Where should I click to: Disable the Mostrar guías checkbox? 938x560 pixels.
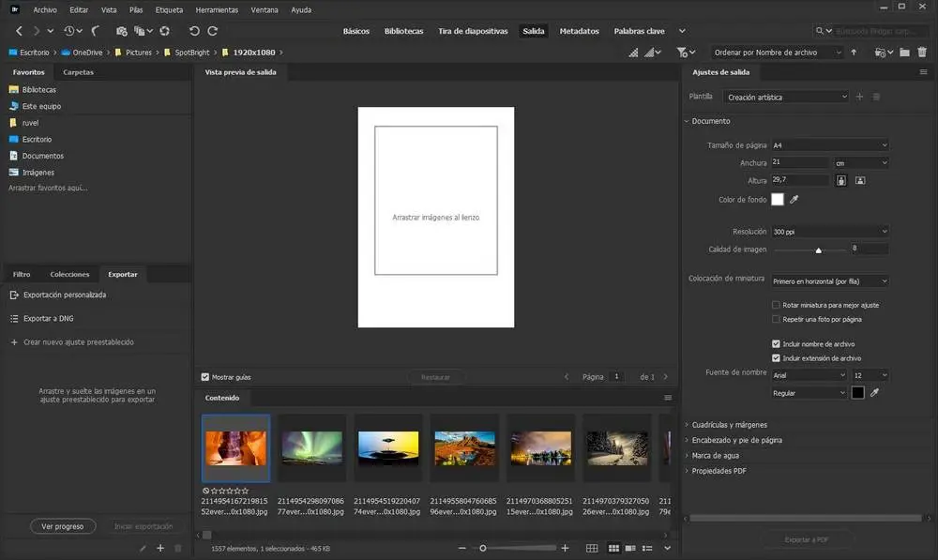(205, 377)
